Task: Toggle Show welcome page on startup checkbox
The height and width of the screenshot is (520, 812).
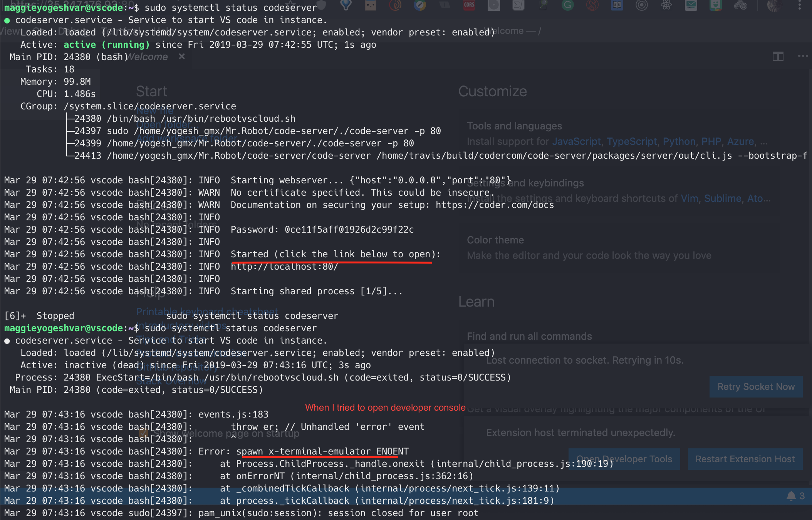Action: pyautogui.click(x=143, y=433)
